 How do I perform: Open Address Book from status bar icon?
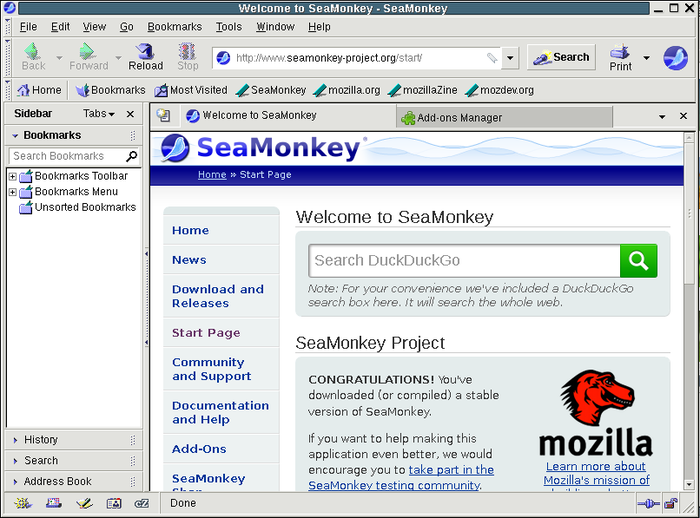[x=114, y=504]
